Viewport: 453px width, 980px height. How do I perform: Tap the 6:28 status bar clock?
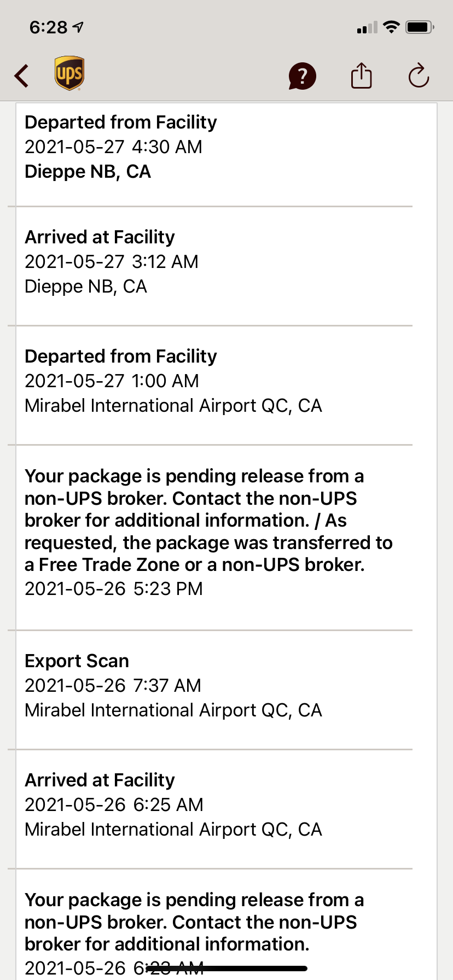[x=48, y=27]
